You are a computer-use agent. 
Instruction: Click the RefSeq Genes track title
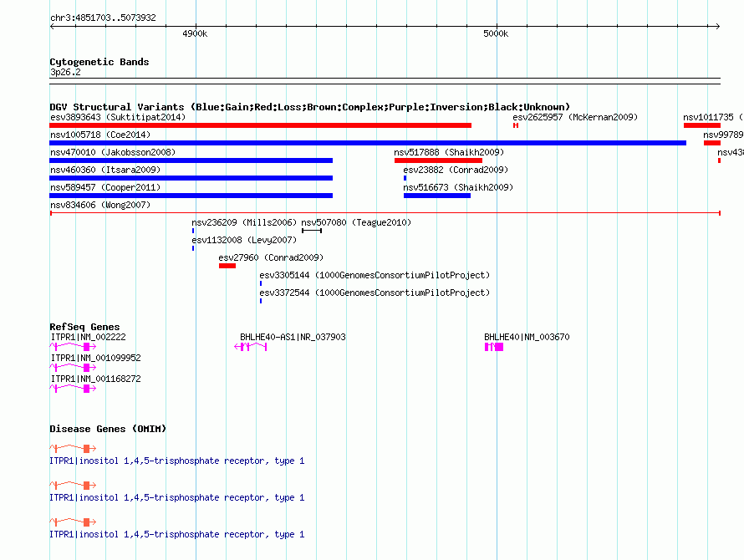[84, 327]
